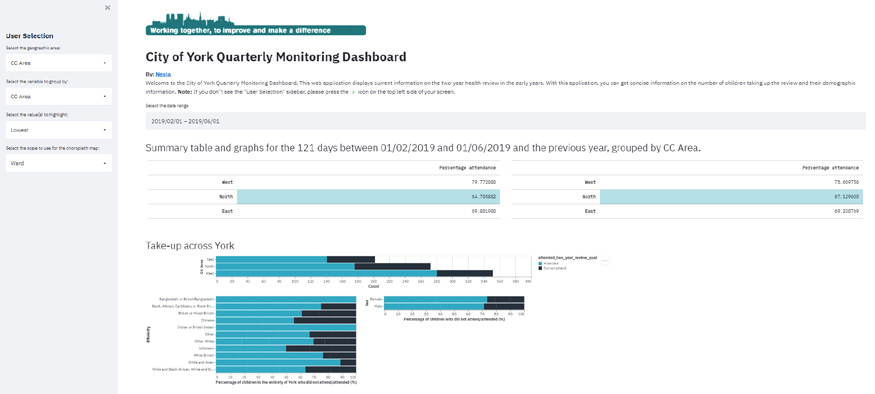Click 'Percentage attendance' header in the right table
Screen dimensions: 875x394
[830, 167]
